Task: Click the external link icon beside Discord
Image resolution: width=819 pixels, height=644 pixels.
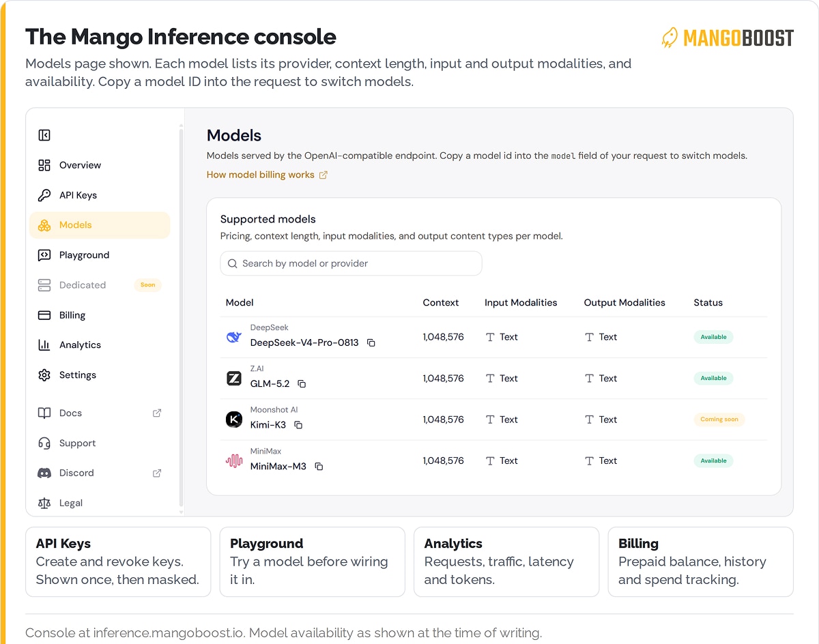Action: (157, 473)
